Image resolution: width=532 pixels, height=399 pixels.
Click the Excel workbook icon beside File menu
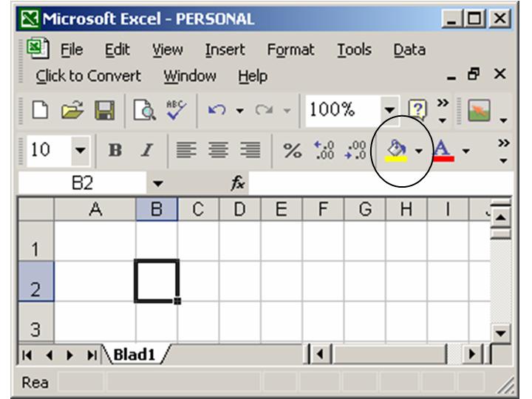pos(38,48)
